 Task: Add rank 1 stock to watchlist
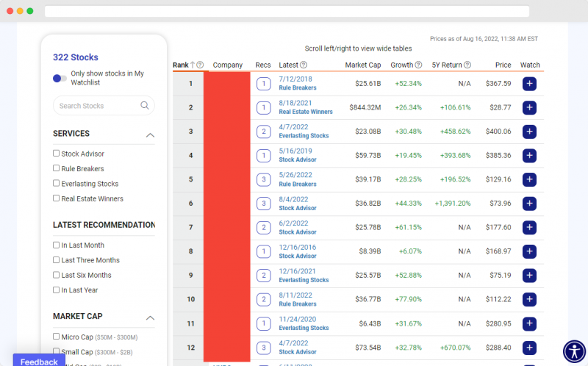[x=529, y=84]
